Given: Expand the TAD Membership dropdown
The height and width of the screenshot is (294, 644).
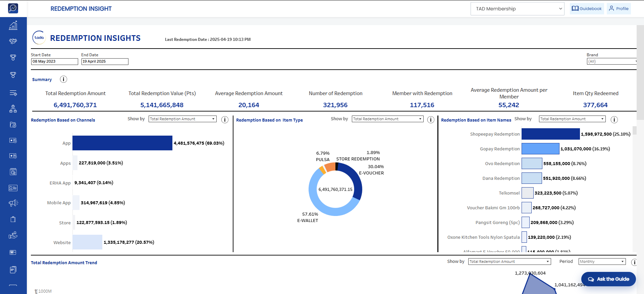Looking at the screenshot, I should pos(518,9).
